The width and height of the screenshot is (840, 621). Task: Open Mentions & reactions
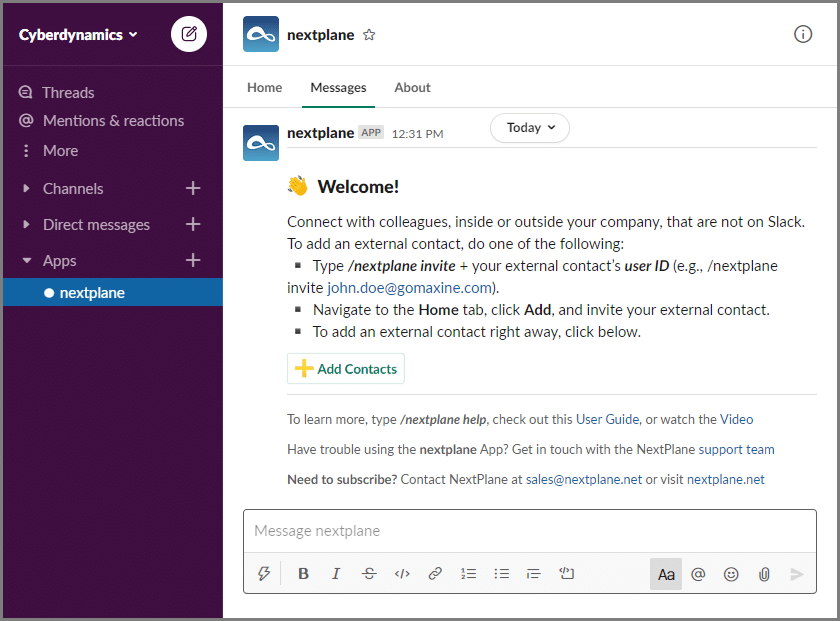(113, 121)
